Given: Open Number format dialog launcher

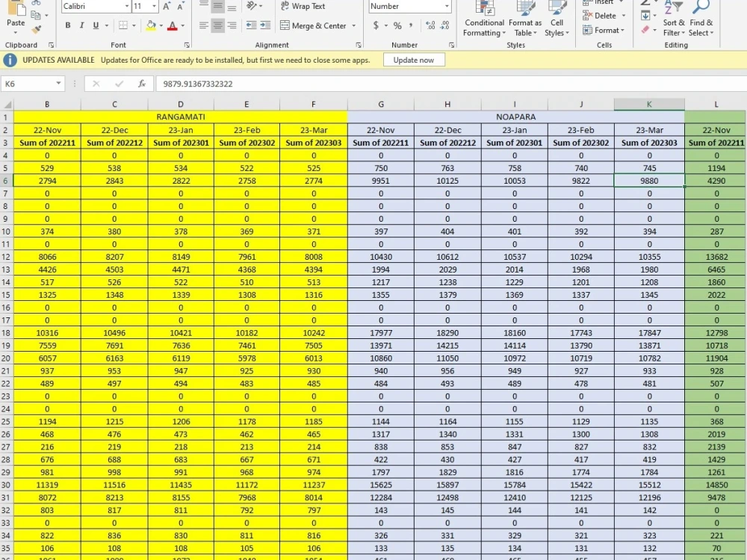Looking at the screenshot, I should click(451, 46).
